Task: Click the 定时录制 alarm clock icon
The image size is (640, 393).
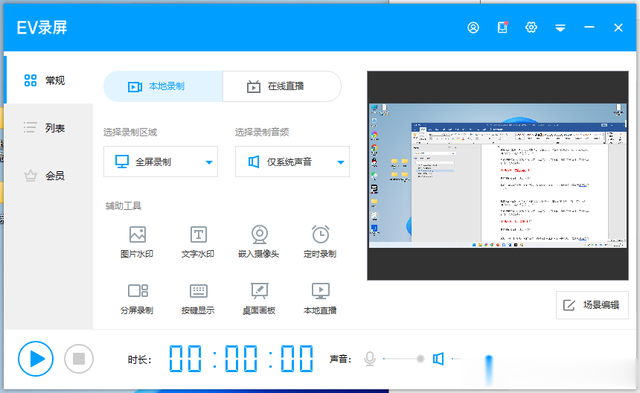Action: pyautogui.click(x=320, y=234)
